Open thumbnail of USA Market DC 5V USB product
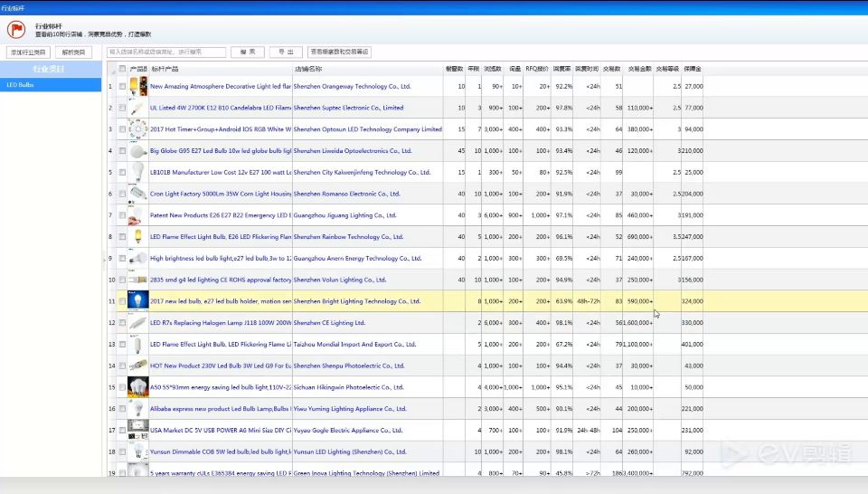 pyautogui.click(x=137, y=431)
